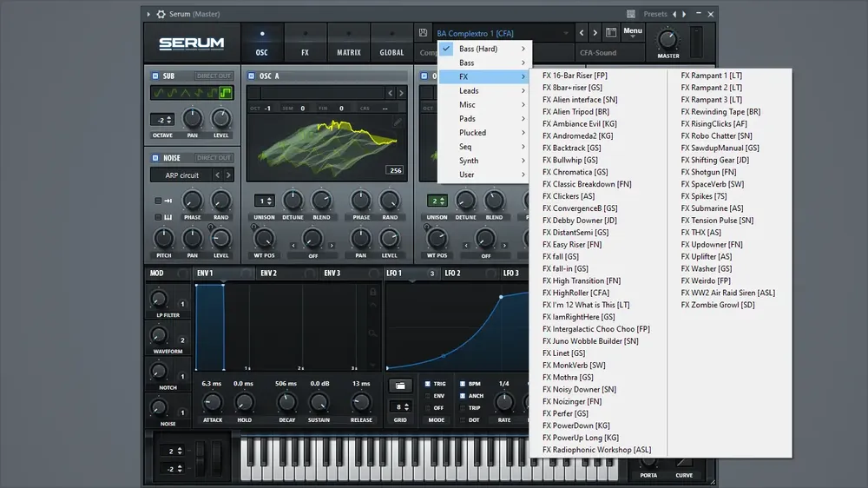Viewport: 868px width, 488px height.
Task: Go to previous preset arrow
Action: click(582, 33)
